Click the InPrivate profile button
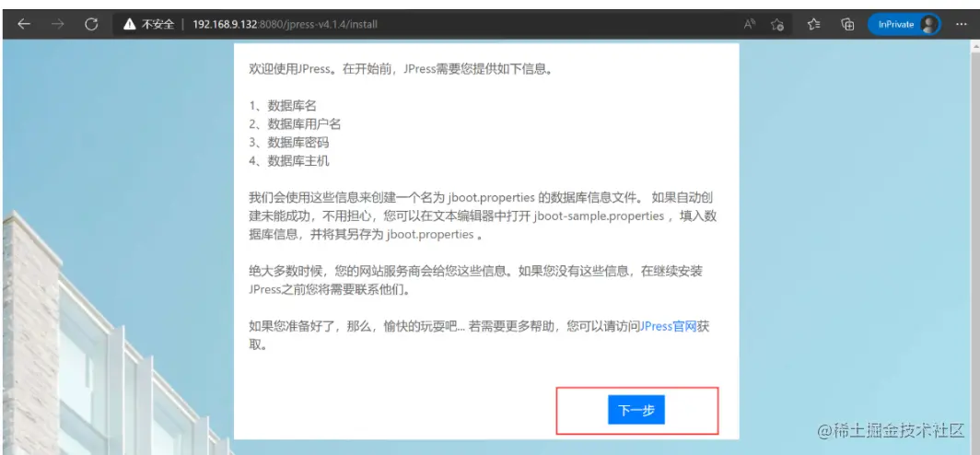The width and height of the screenshot is (980, 455). (x=904, y=24)
